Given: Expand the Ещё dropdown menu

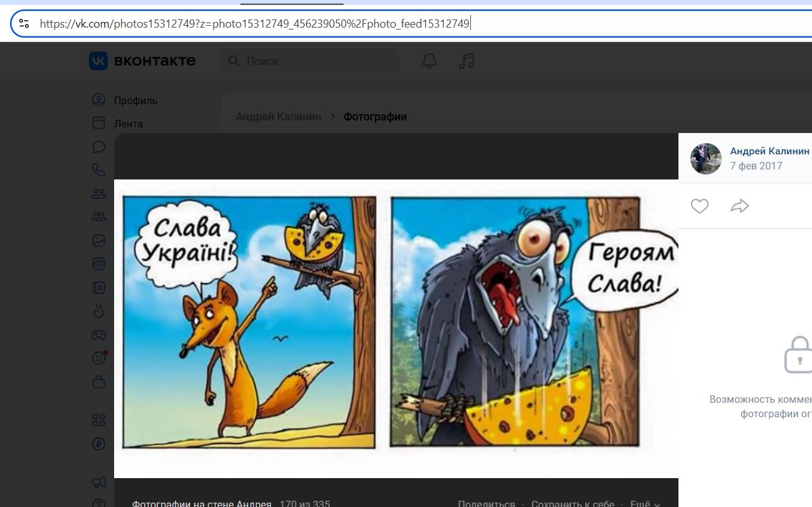Looking at the screenshot, I should click(645, 503).
